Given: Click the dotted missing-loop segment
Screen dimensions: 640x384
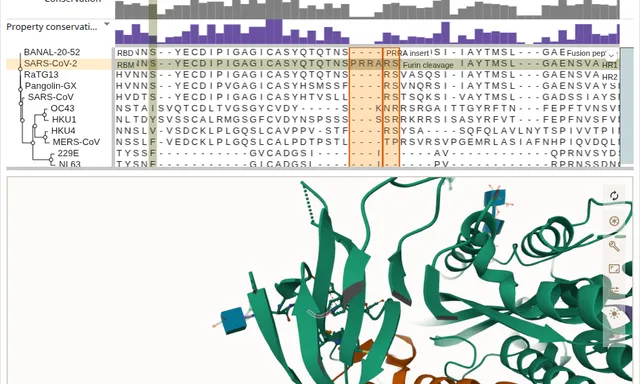Looking at the screenshot, I should [309, 203].
